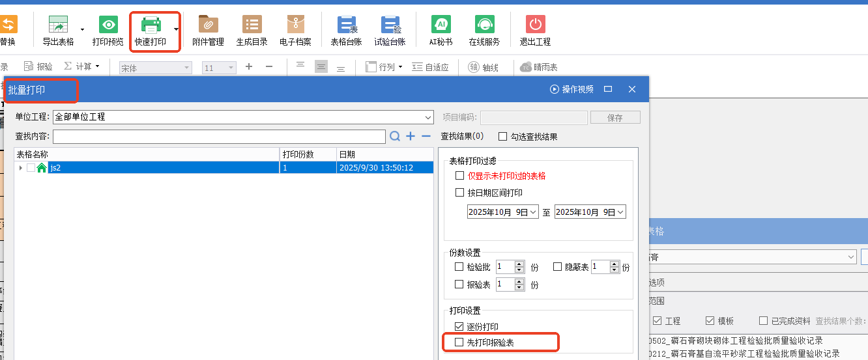The image size is (868, 360).
Task: Click 退出工程 power icon
Action: [535, 25]
